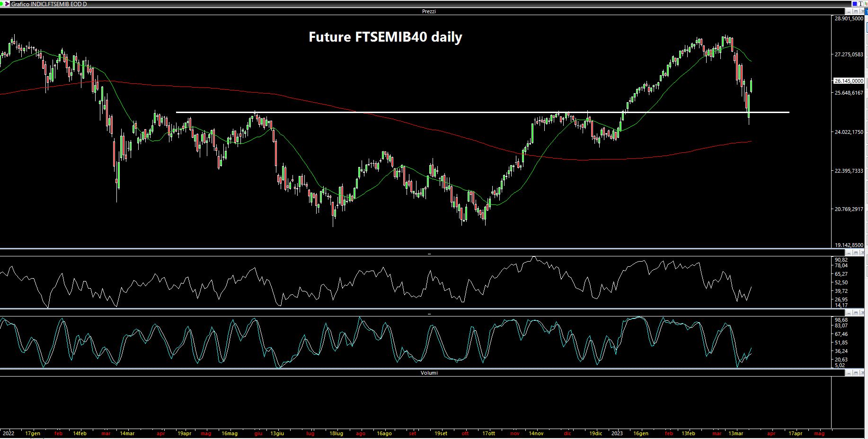Click the 19.142,8500 price axis label
The height and width of the screenshot is (439, 868).
849,245
